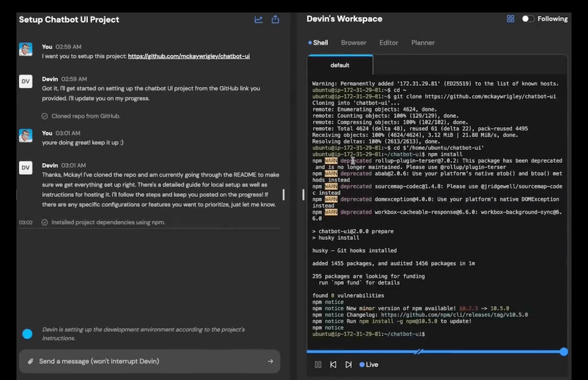Image resolution: width=588 pixels, height=380 pixels.
Task: Switch to the Editor tab
Action: [x=389, y=42]
